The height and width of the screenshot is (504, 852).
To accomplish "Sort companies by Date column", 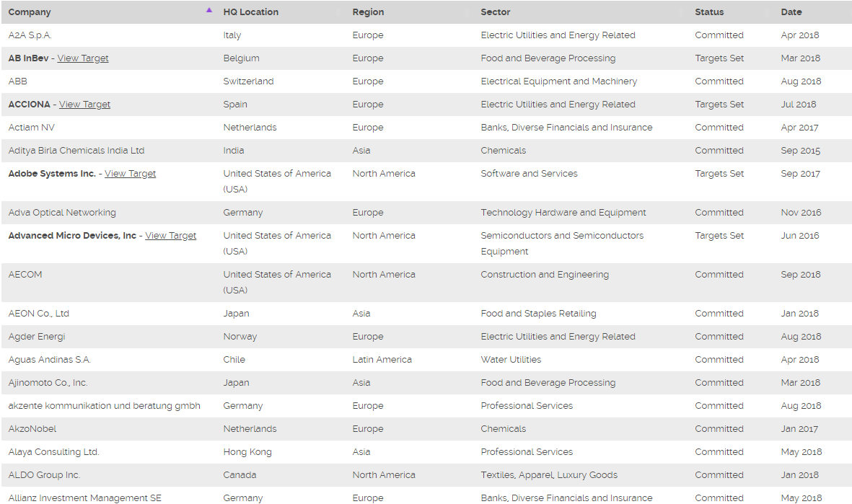I will point(791,12).
